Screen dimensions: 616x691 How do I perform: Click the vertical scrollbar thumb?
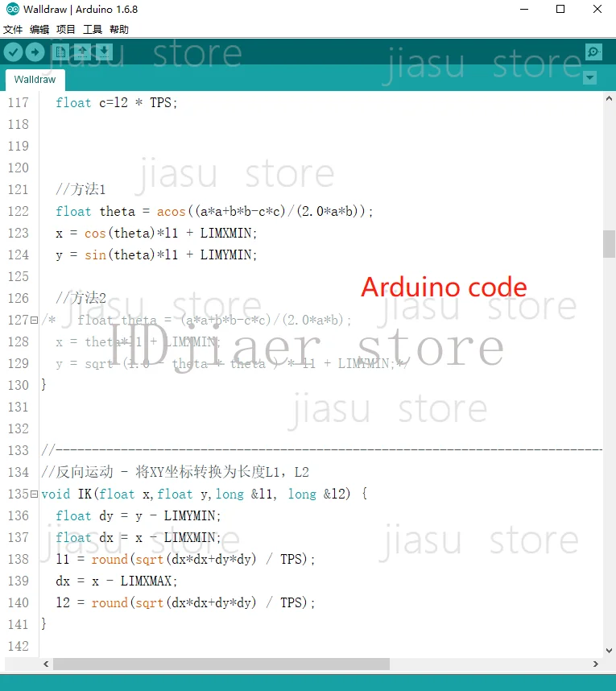coord(609,244)
